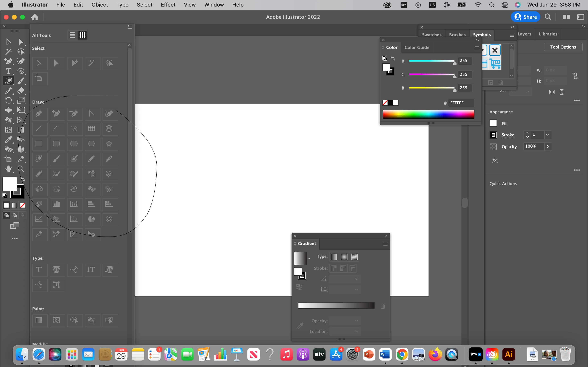Pick the Eyedropper tool in the toolbar

click(8, 140)
